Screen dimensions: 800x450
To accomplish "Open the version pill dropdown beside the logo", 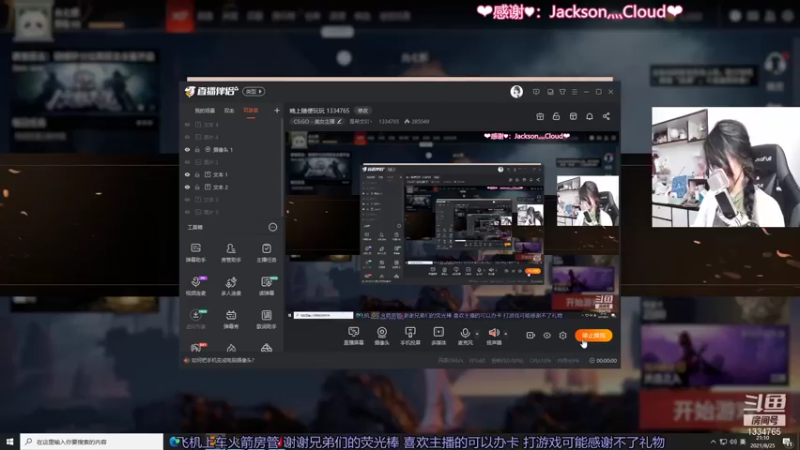I will pos(254,91).
